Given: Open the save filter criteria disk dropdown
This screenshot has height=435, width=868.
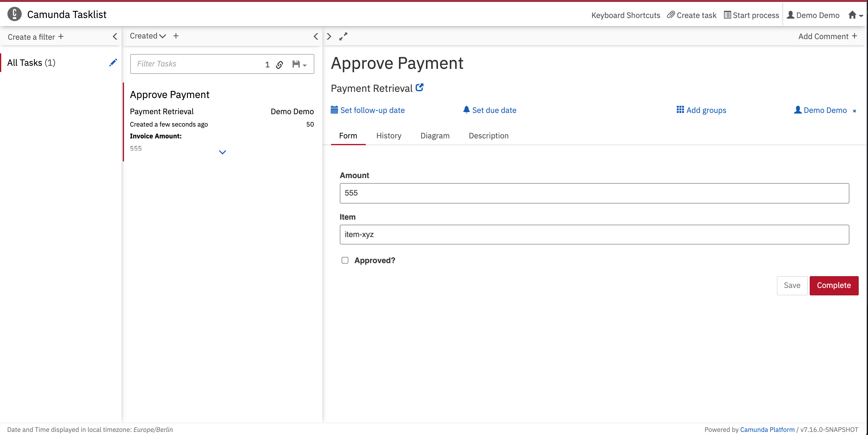Looking at the screenshot, I should point(299,65).
